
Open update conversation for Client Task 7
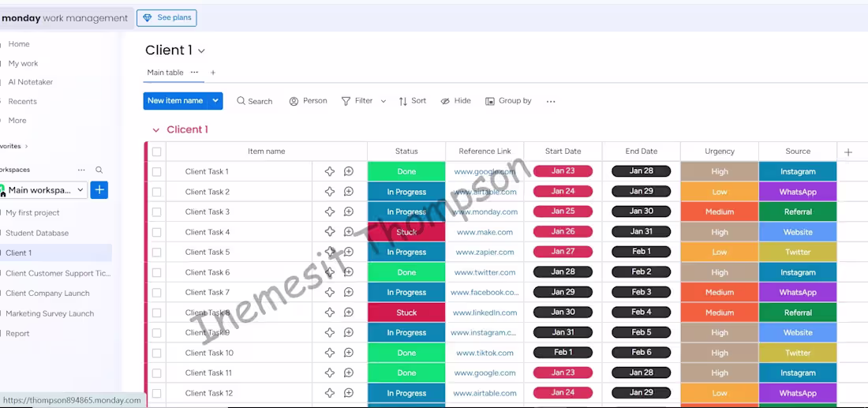pos(349,292)
